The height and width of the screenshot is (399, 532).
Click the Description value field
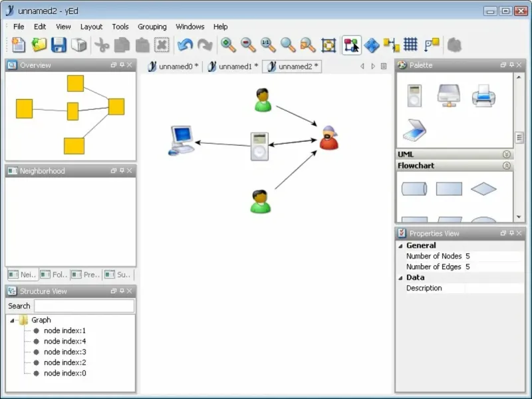click(x=494, y=288)
